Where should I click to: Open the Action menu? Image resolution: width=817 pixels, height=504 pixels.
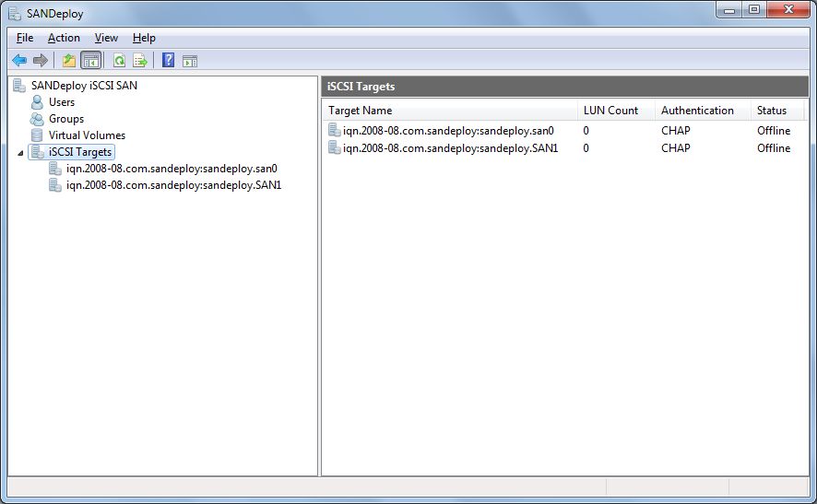[64, 38]
